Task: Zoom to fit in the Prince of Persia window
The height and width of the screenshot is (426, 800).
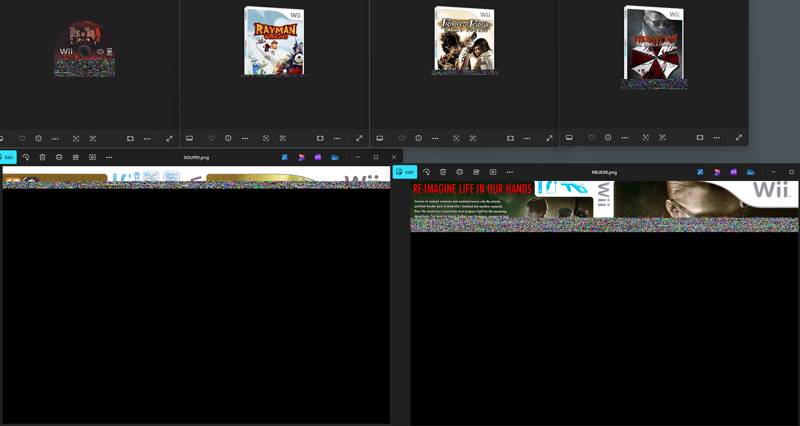Action: [456, 138]
